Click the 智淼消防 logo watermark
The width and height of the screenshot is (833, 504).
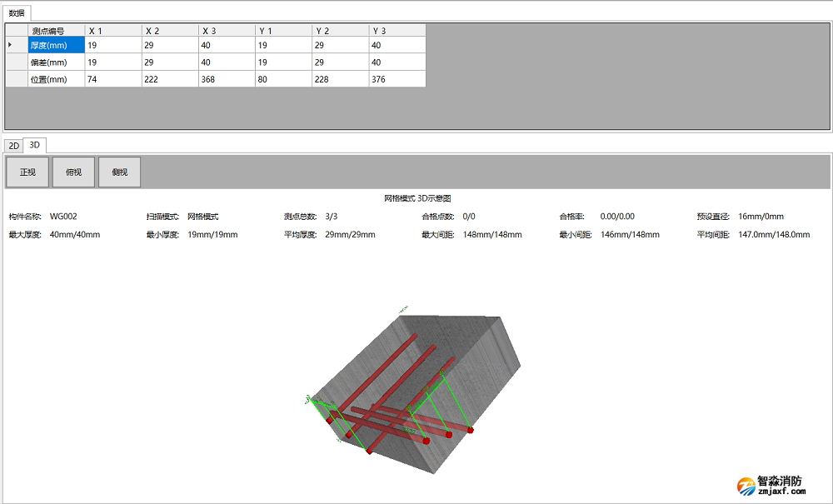771,486
